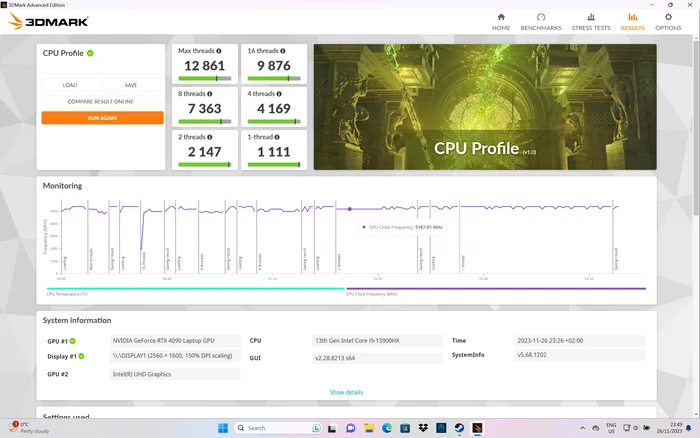Go to the Benchmarks section
The height and width of the screenshot is (438, 700).
click(541, 21)
